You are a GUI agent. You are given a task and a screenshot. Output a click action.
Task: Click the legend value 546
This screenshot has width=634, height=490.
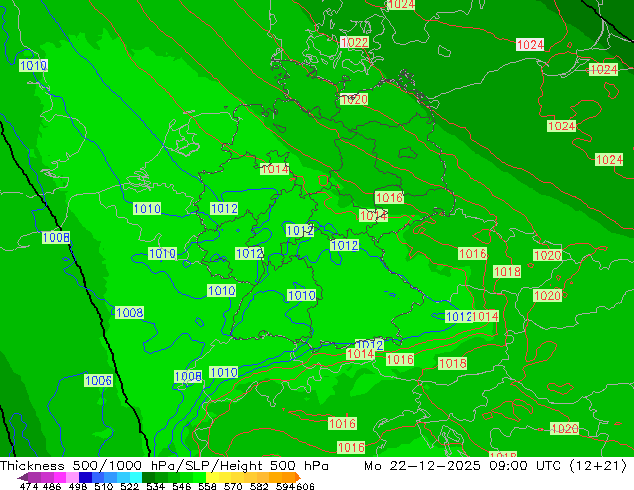point(181,486)
